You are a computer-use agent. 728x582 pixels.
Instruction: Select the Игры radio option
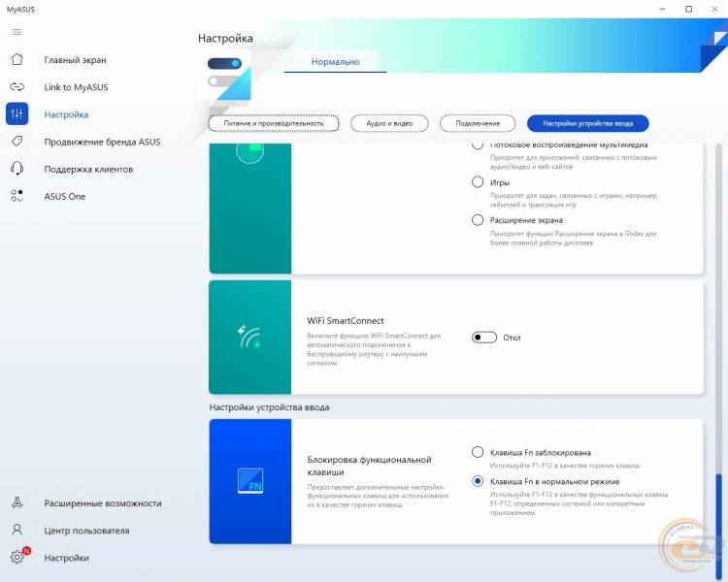[x=478, y=182]
